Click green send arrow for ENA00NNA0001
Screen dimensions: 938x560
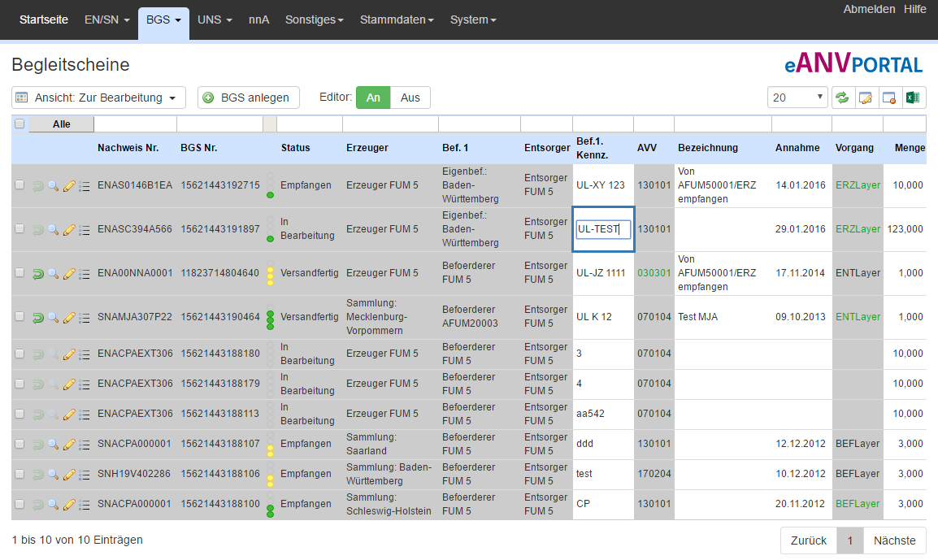point(37,274)
